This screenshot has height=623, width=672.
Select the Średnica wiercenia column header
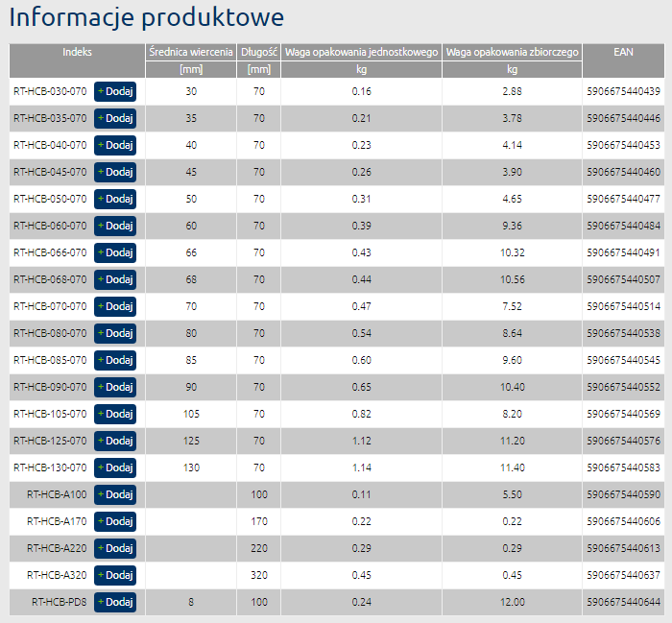coord(191,52)
